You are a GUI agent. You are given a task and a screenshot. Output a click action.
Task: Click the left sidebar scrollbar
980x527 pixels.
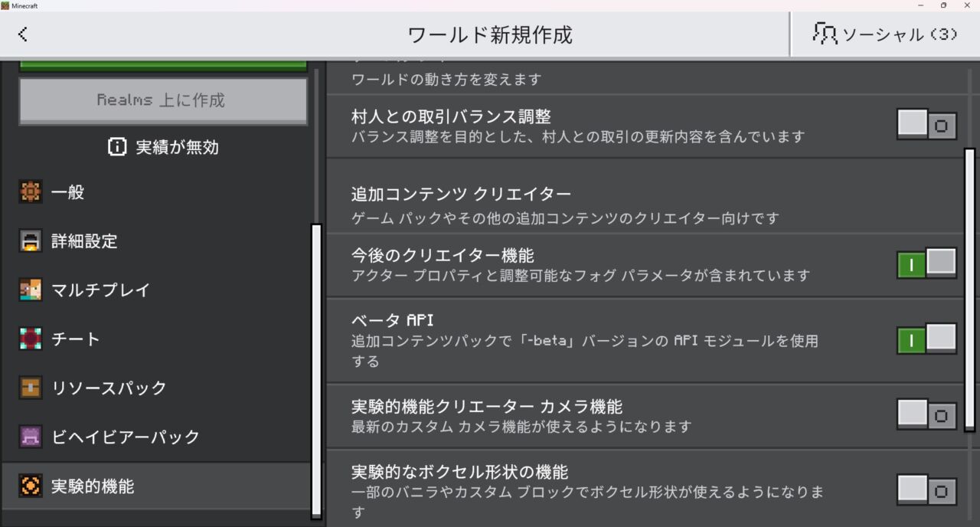pyautogui.click(x=316, y=372)
